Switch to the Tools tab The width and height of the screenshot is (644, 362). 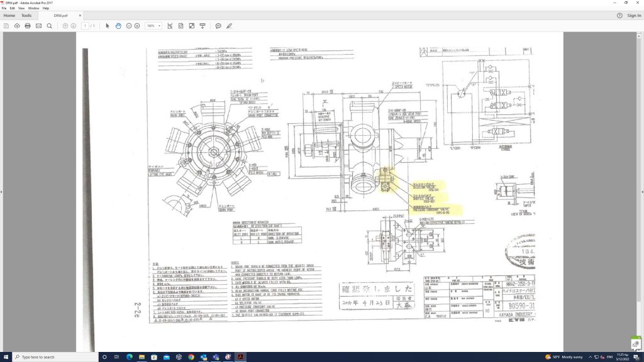pos(26,15)
